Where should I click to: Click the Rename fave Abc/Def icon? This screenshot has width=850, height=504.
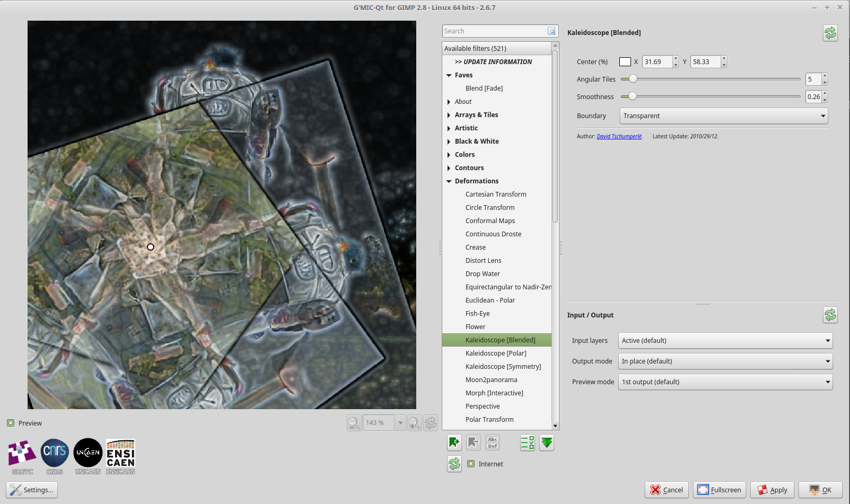click(x=493, y=443)
